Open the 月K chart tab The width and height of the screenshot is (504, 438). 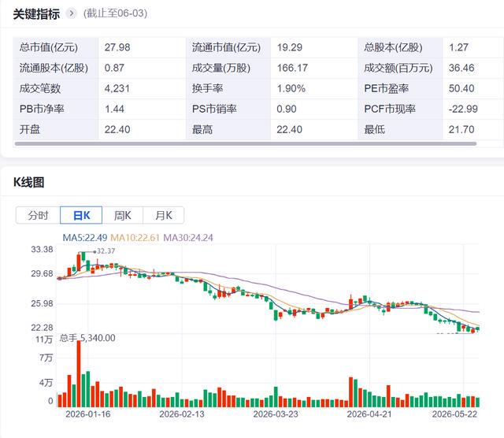164,215
